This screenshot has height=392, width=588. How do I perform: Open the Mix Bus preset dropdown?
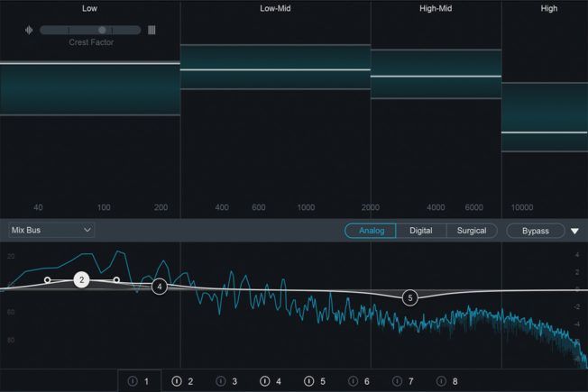[x=51, y=230]
